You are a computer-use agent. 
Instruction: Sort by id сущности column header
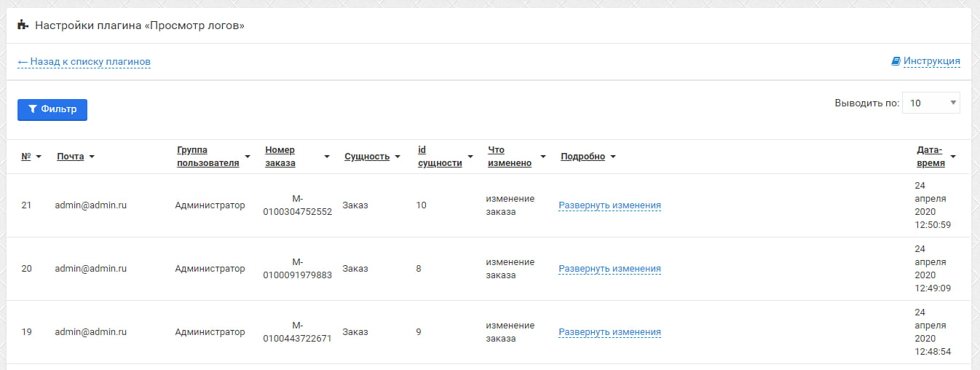(x=440, y=157)
